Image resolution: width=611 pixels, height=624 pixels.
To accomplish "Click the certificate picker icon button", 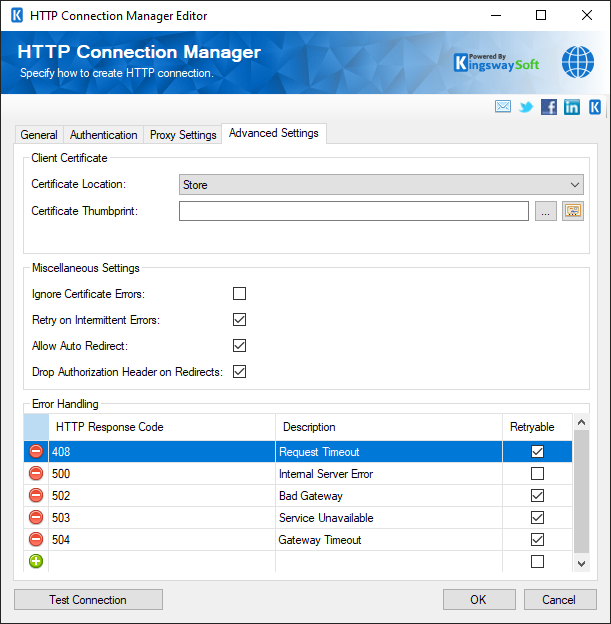I will pos(573,211).
